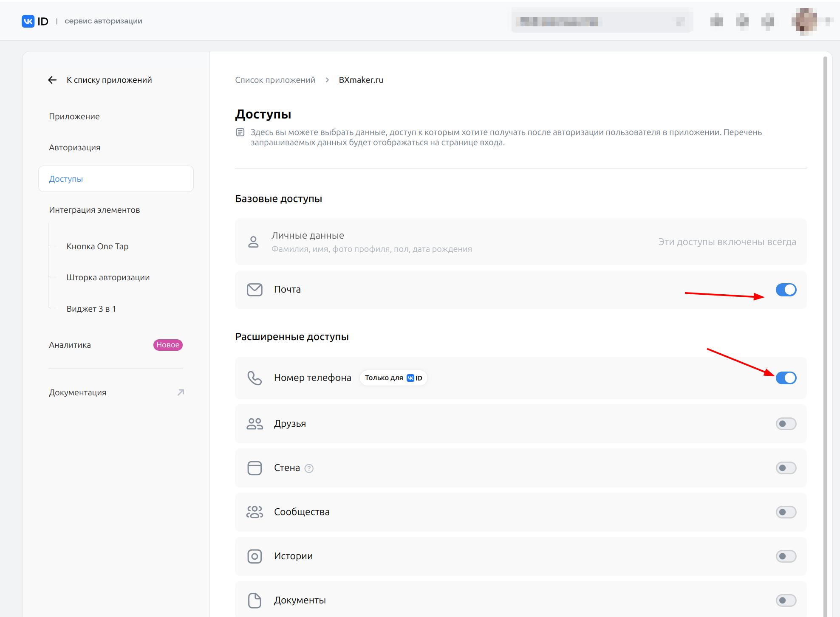
Task: Click the Stories camera icon
Action: click(x=255, y=556)
